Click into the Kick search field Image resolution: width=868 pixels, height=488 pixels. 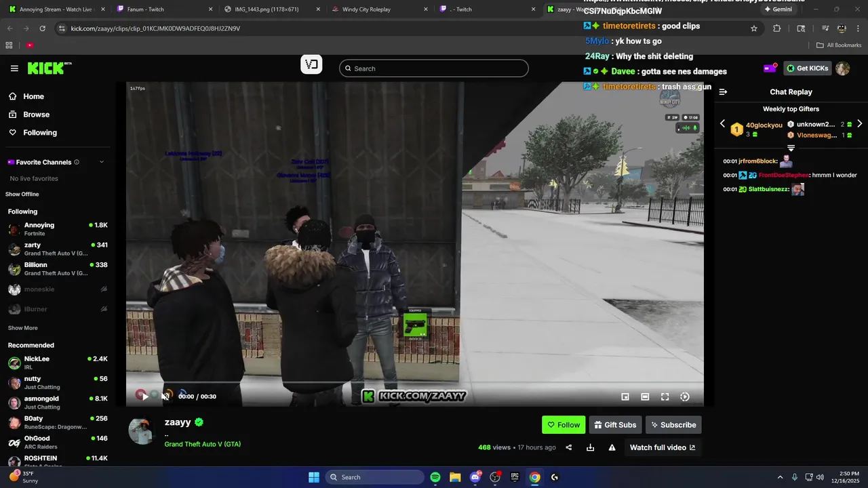click(x=434, y=68)
